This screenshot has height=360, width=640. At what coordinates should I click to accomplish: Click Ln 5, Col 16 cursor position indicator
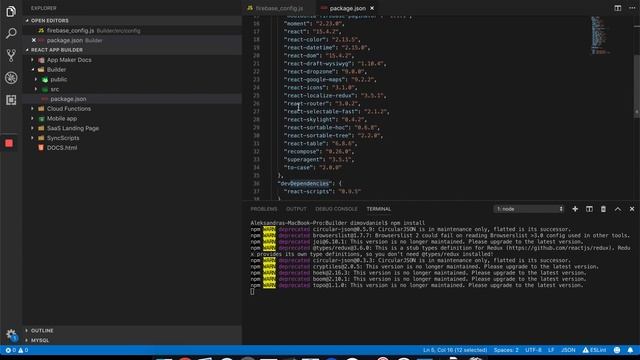(x=455, y=350)
